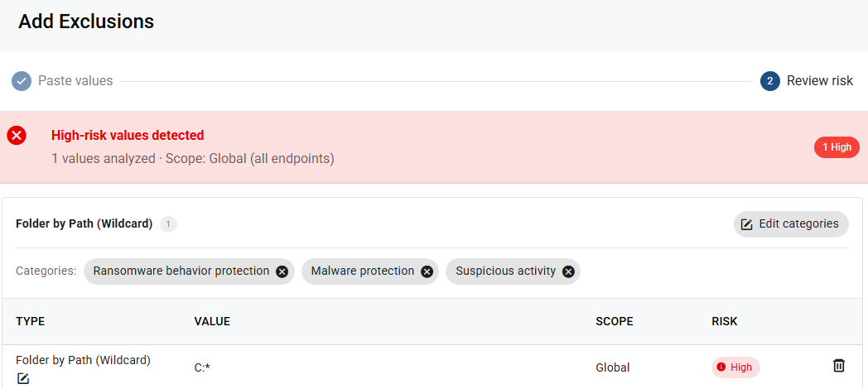868x389 pixels.
Task: Click the edit pencil icon under Folder by Path
Action: pos(22,379)
